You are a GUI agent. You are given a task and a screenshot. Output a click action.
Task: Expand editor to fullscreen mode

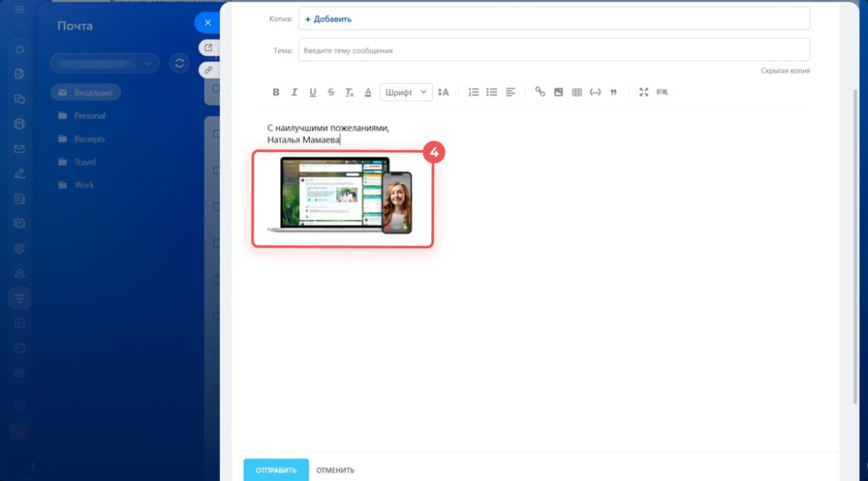coord(644,92)
